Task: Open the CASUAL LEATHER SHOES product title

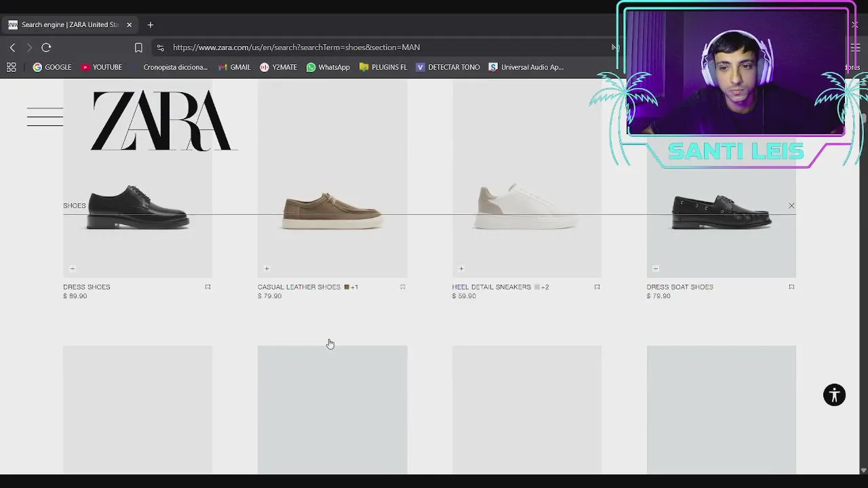Action: (299, 287)
